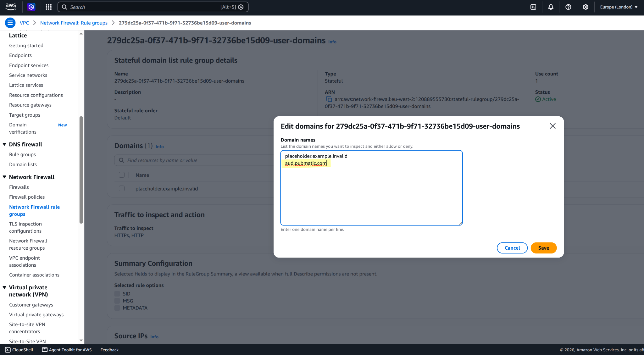
Task: Open Domain lists in the sidebar
Action: 23,164
